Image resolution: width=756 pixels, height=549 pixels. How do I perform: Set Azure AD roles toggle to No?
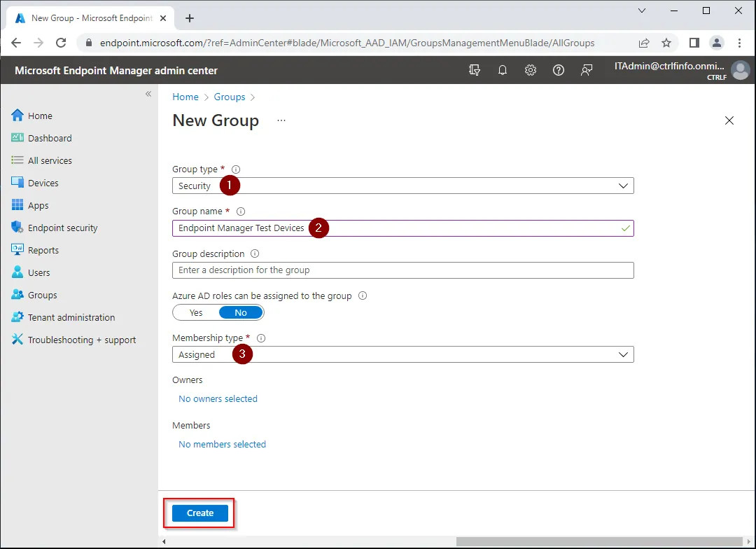[x=241, y=312]
